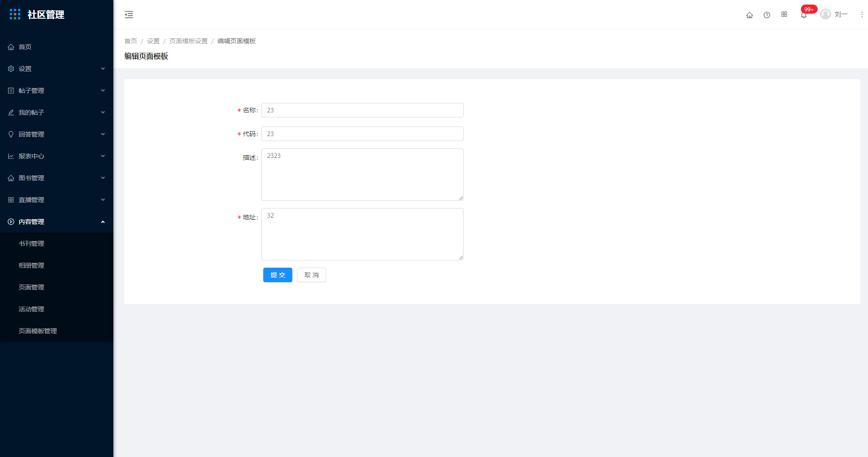Open 页面模板管理 submenu item
The width and height of the screenshot is (868, 457).
[x=56, y=331]
